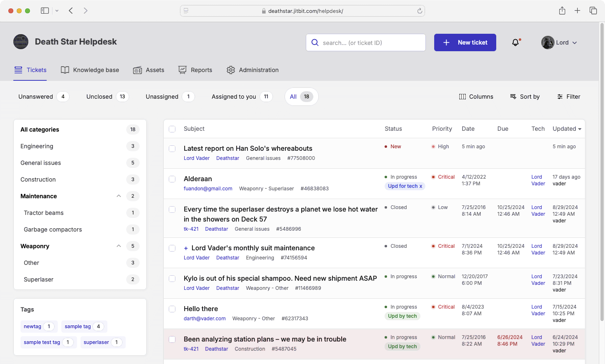Image resolution: width=605 pixels, height=364 pixels.
Task: Open the Filter options
Action: tap(569, 97)
